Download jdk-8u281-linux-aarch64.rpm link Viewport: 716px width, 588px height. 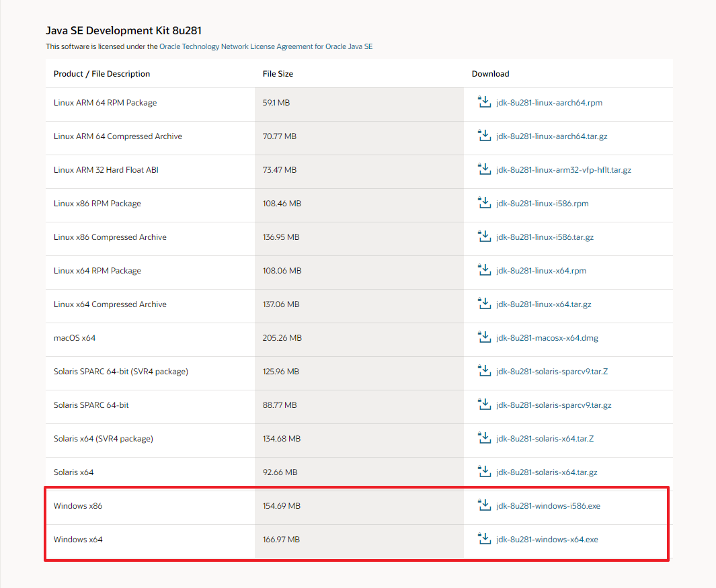coord(549,103)
